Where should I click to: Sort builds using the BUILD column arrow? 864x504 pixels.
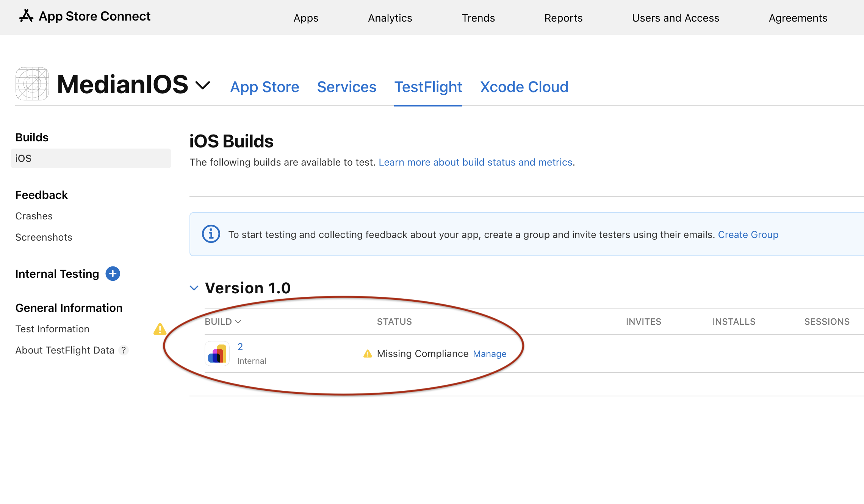238,322
